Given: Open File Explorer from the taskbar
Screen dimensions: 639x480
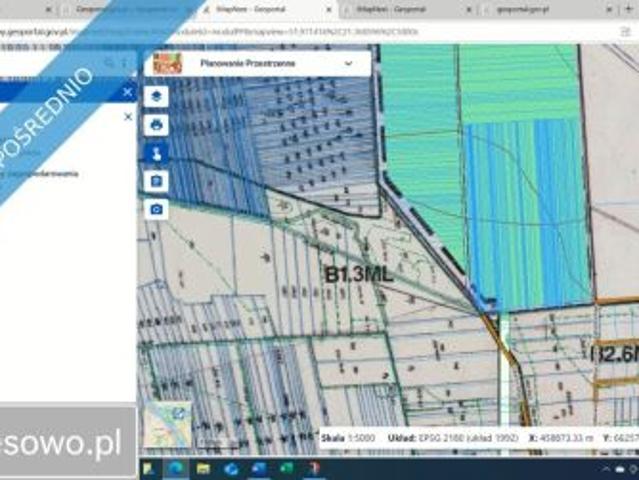Looking at the screenshot, I should click(x=203, y=468).
